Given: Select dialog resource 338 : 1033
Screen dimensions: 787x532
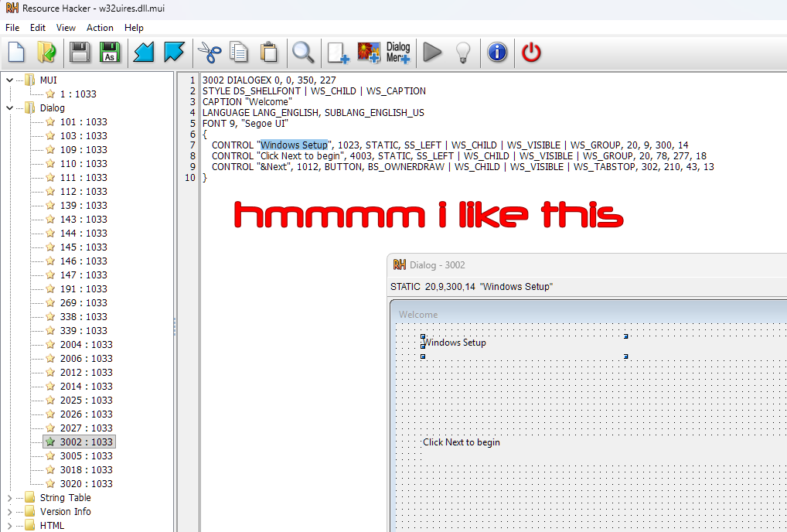Looking at the screenshot, I should point(83,317).
